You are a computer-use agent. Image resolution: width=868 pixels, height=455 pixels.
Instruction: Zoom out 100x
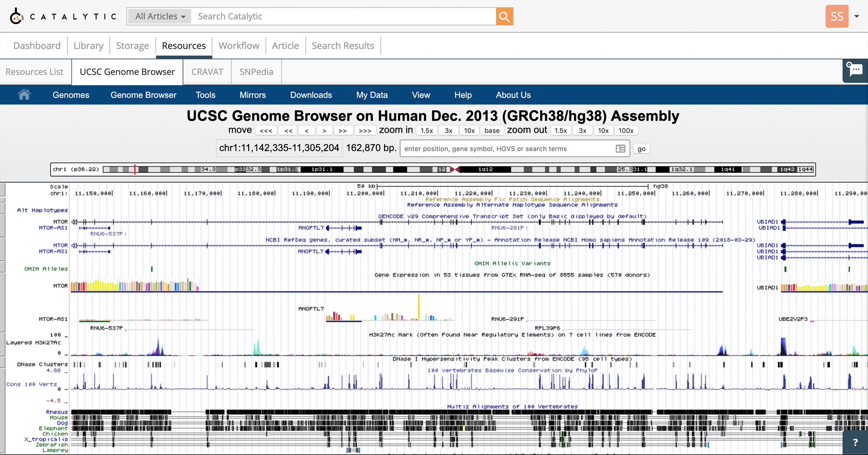pos(626,131)
